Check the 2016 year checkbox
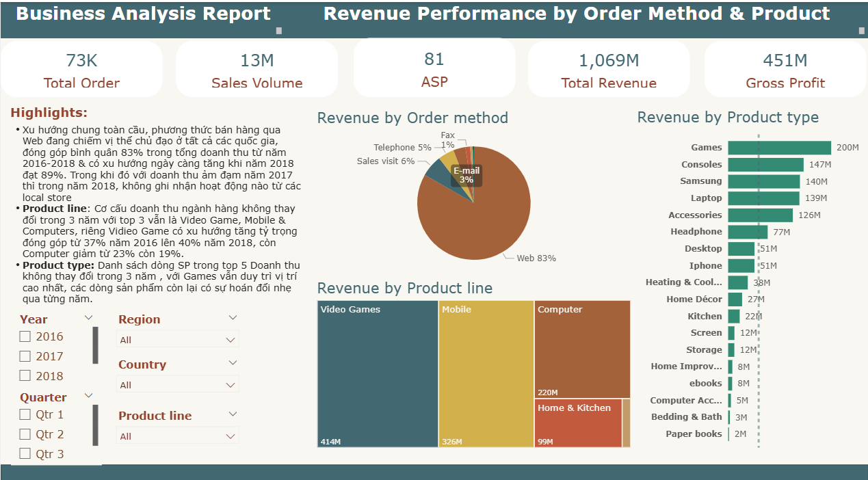This screenshot has height=480, width=868. pos(25,336)
